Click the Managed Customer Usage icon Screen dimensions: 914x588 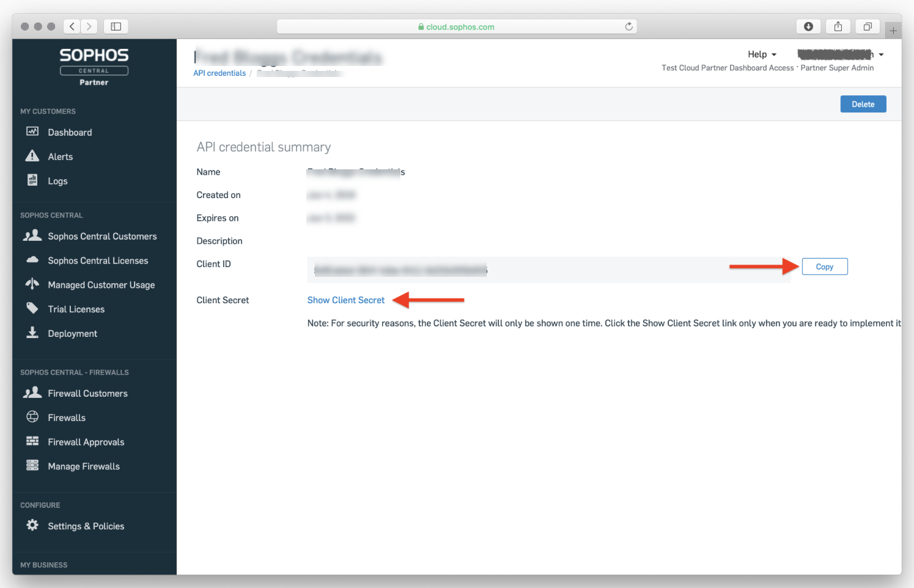(x=32, y=284)
